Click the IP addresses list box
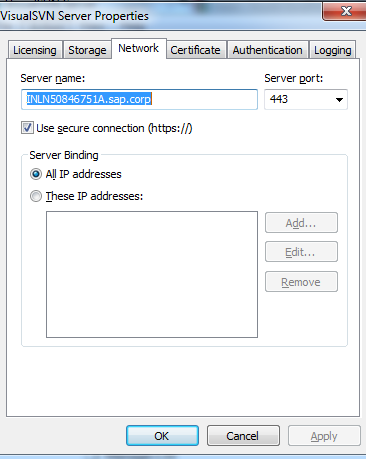Image resolution: width=366 pixels, height=459 pixels. (x=152, y=274)
